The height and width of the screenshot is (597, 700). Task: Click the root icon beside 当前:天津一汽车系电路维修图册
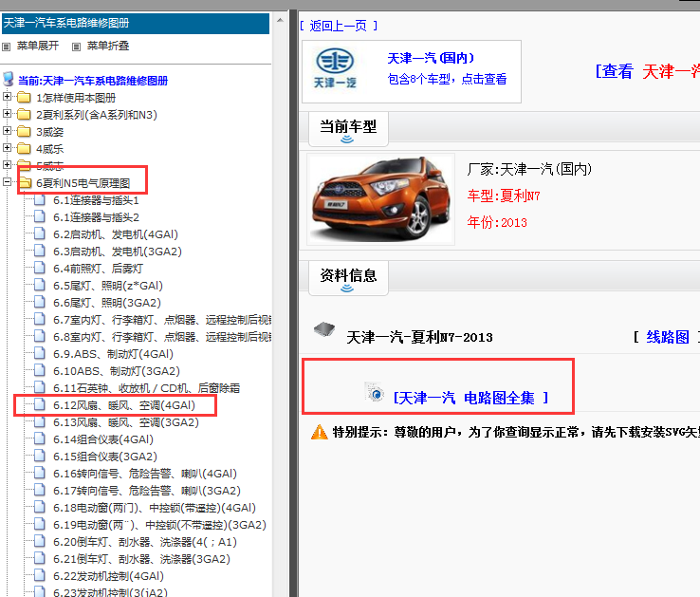pos(9,80)
